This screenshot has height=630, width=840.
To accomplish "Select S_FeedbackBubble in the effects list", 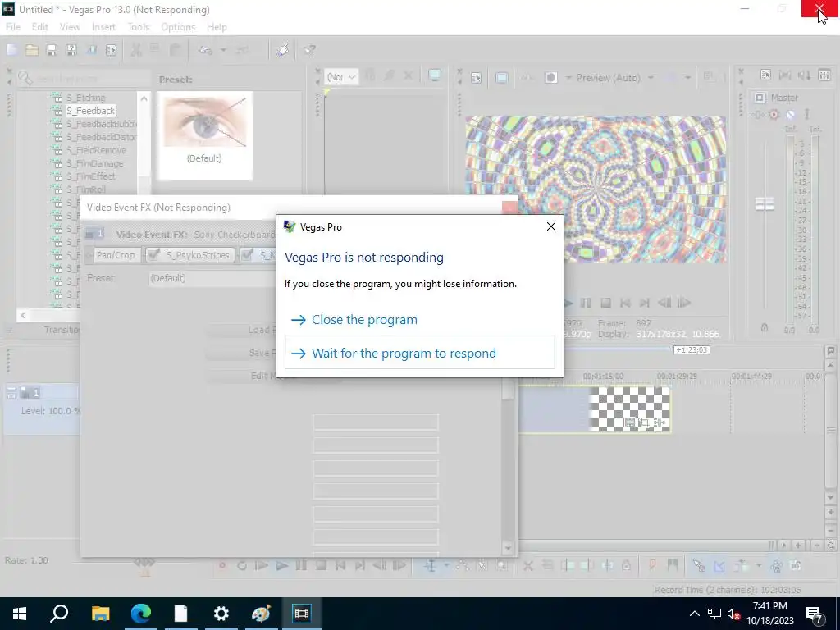I will [102, 124].
